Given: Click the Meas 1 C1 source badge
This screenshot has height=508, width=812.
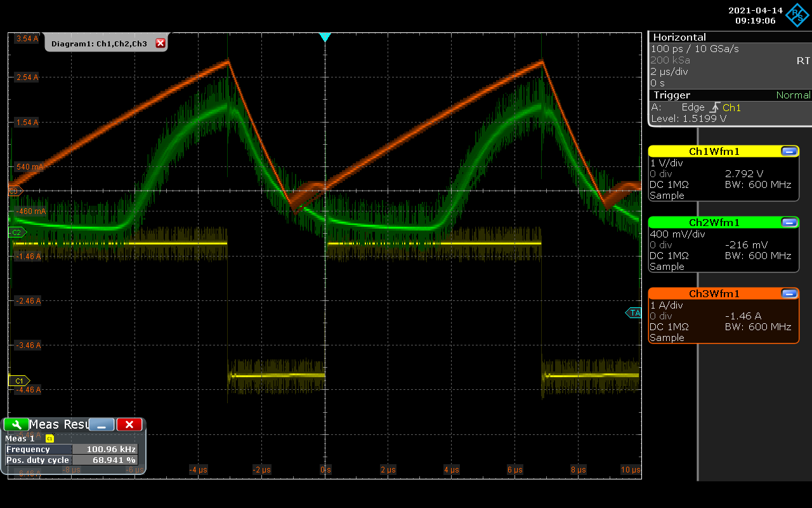Looking at the screenshot, I should [x=50, y=439].
